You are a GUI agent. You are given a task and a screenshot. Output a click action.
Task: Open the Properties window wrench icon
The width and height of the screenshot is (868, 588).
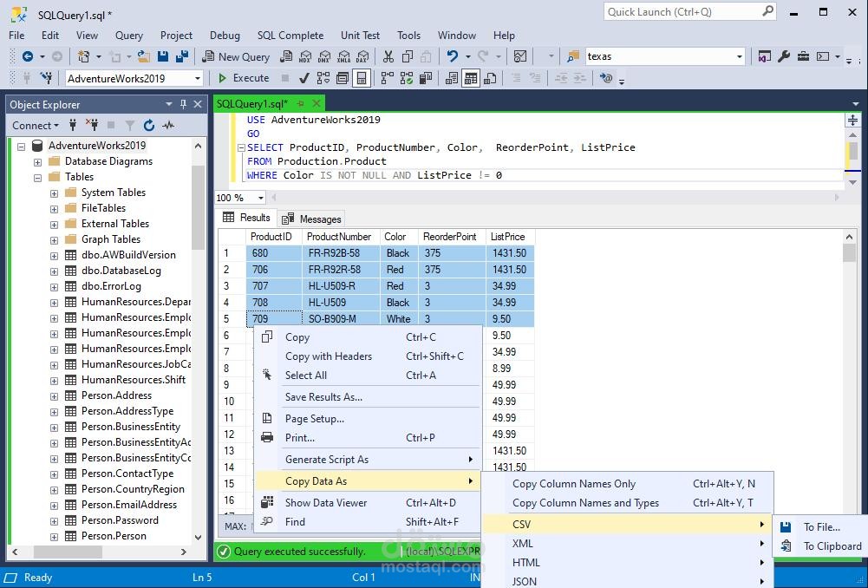784,56
